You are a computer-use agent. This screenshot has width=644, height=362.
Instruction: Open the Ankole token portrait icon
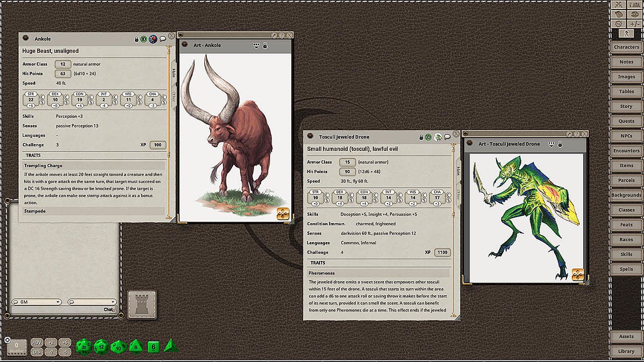153,39
